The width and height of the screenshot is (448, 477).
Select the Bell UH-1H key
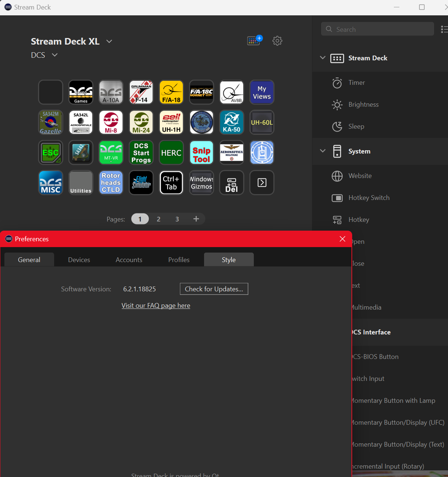coord(171,122)
